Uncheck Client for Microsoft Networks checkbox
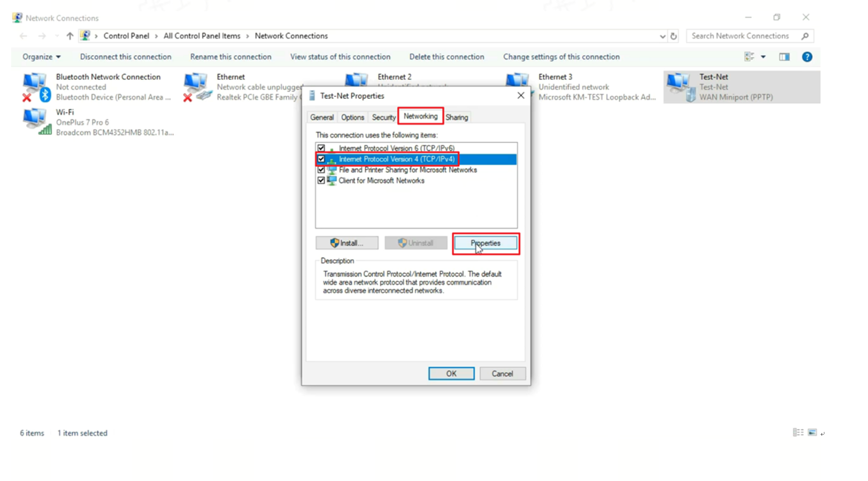 coord(321,181)
